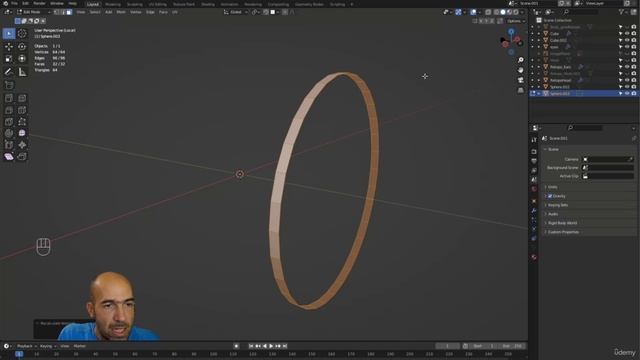
Task: Click the viewport zoom magnifier icon
Action: point(521,60)
